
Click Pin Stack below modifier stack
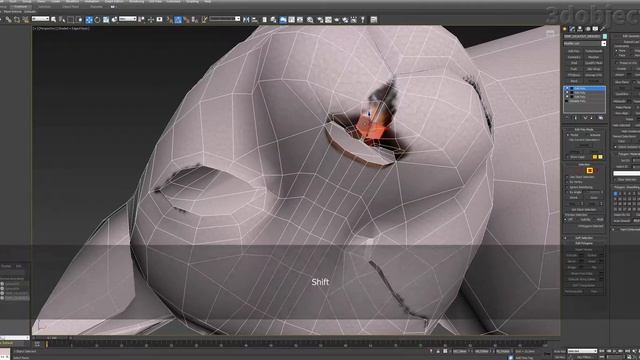[x=567, y=118]
